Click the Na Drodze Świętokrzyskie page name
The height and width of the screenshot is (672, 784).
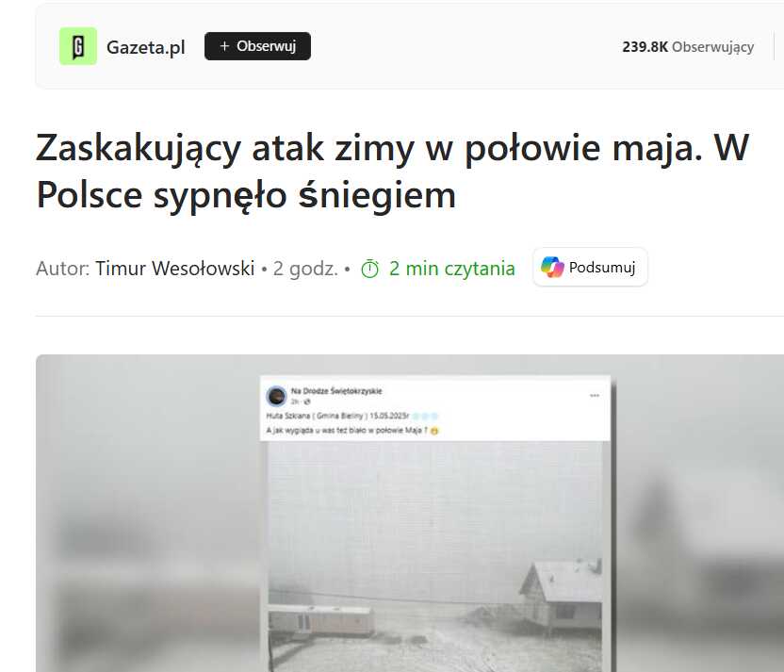[x=336, y=391]
